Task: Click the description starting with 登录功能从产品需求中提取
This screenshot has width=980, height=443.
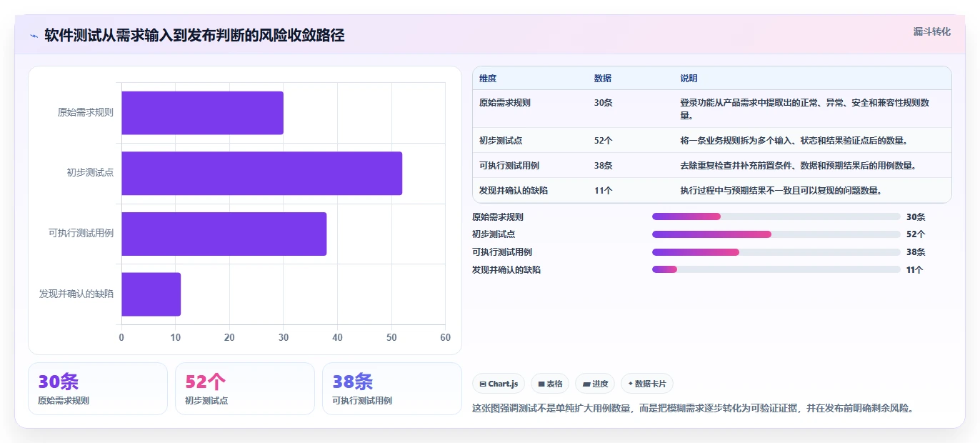Action: pyautogui.click(x=805, y=109)
